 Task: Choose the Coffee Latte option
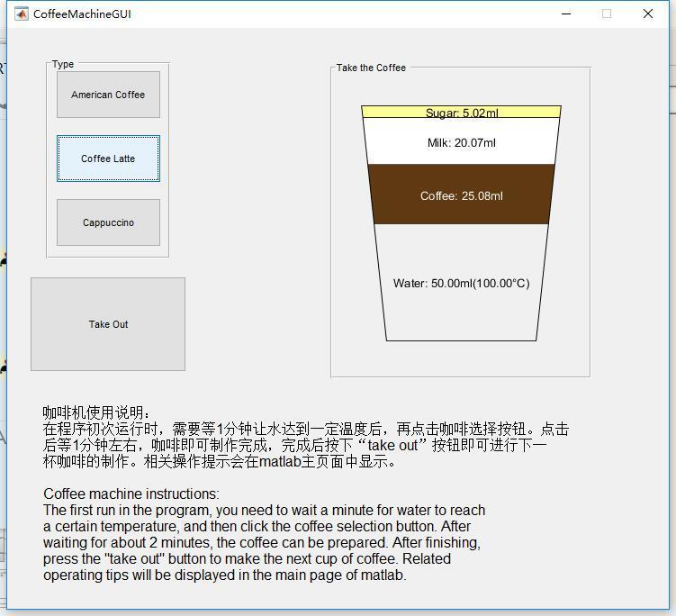108,159
